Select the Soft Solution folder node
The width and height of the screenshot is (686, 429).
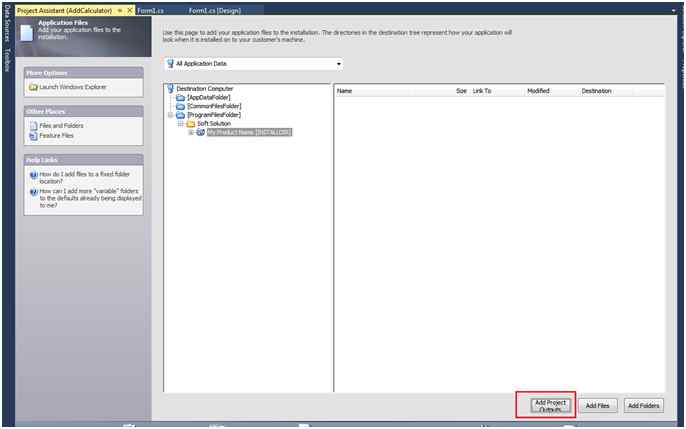point(214,124)
